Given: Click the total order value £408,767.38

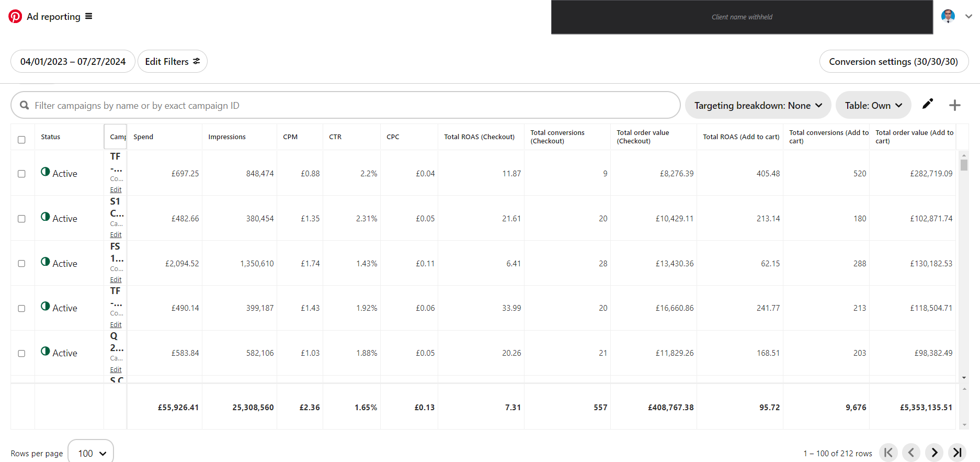Looking at the screenshot, I should click(x=671, y=407).
